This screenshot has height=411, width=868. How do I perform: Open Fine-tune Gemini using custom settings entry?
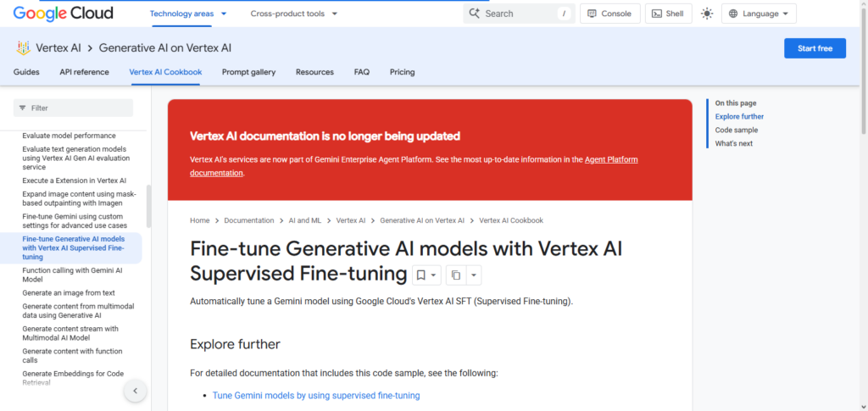click(x=75, y=220)
